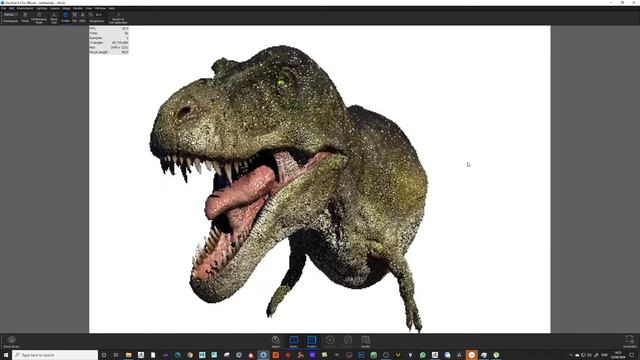Open the Image menu
The width and height of the screenshot is (640, 360).
[66, 8]
